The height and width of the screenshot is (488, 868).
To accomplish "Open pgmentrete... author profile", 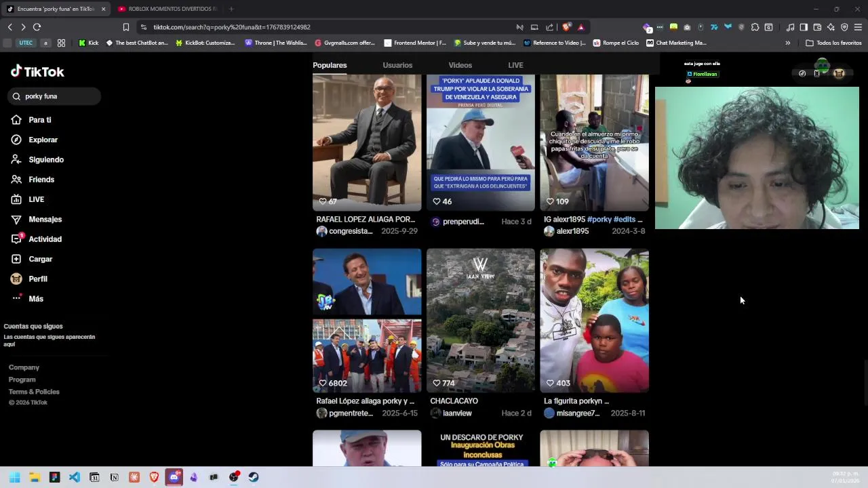I will click(345, 413).
